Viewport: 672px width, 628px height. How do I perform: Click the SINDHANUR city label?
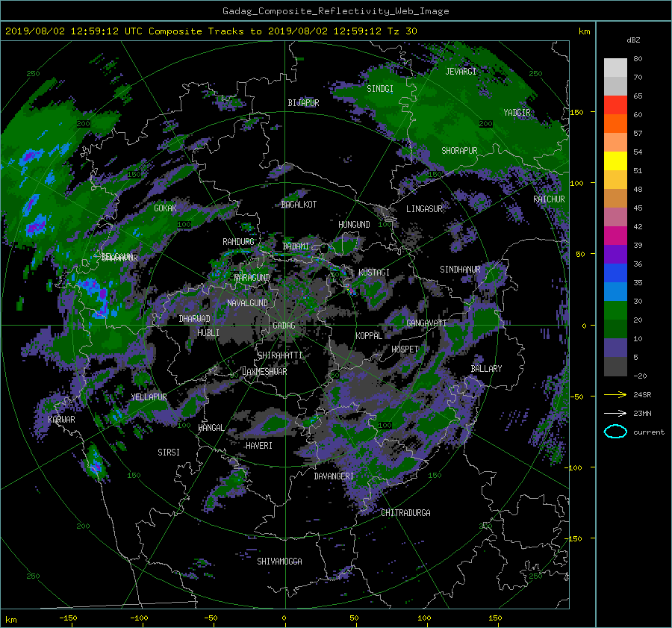[460, 270]
